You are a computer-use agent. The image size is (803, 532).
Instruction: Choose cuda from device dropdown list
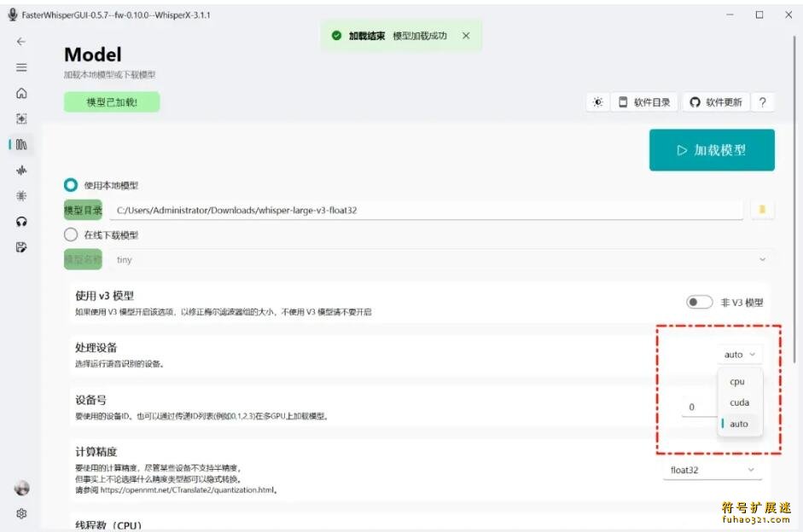pos(739,402)
